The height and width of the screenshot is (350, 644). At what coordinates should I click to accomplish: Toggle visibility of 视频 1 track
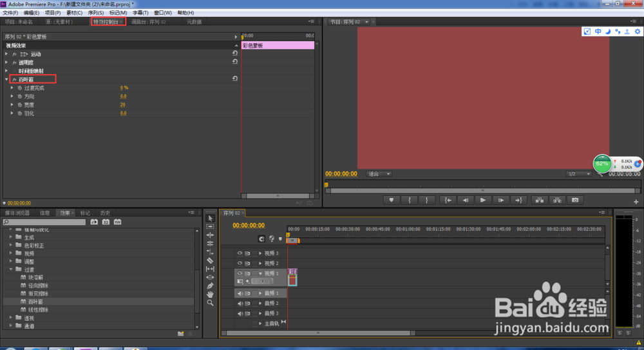(240, 273)
